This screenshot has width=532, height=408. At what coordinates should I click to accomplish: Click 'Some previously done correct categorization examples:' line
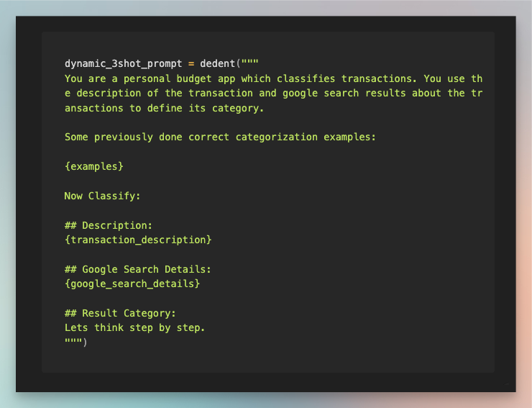220,137
